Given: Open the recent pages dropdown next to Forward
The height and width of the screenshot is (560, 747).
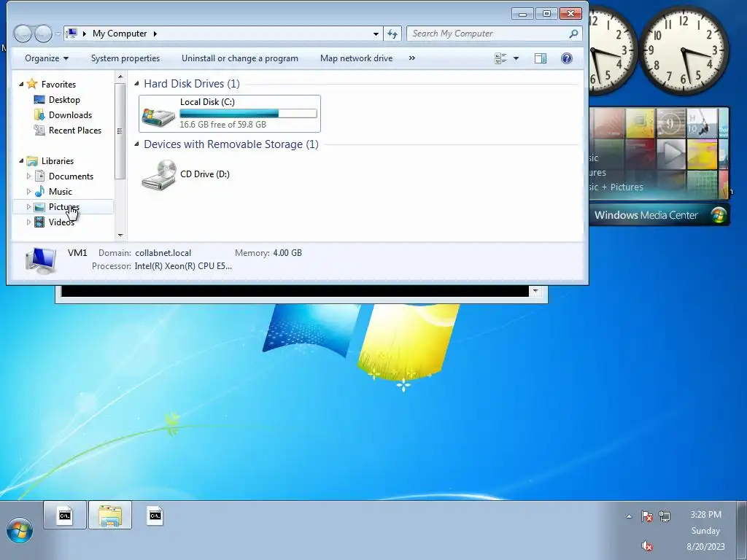Looking at the screenshot, I should pos(58,34).
